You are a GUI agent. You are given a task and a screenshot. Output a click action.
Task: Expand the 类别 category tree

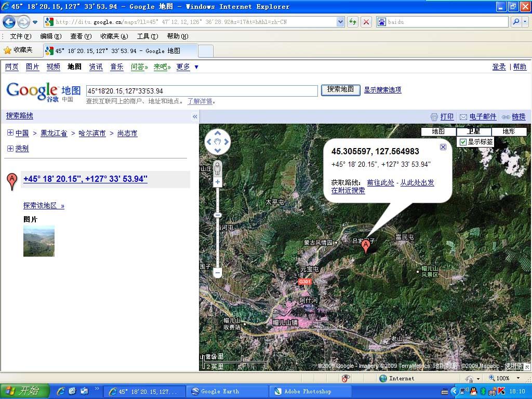click(10, 149)
